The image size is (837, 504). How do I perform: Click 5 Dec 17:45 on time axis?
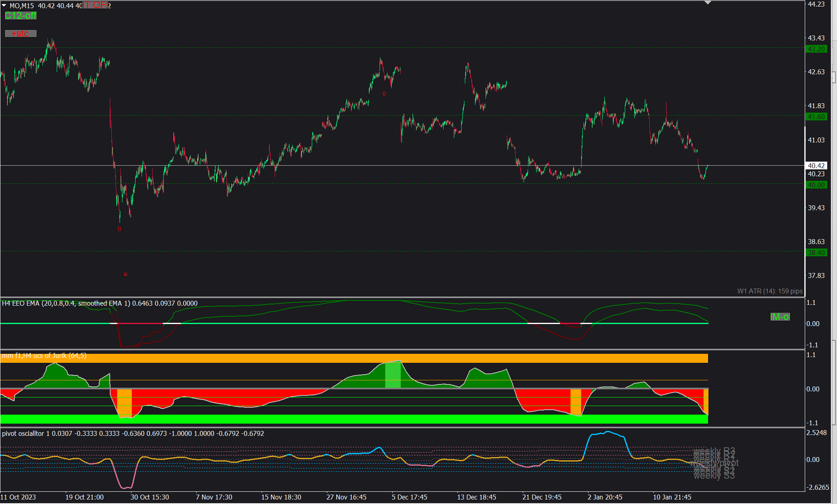(409, 497)
